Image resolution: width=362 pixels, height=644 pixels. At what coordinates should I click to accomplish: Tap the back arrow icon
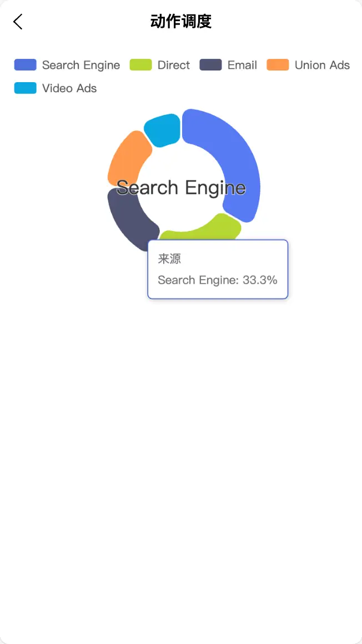coord(18,22)
